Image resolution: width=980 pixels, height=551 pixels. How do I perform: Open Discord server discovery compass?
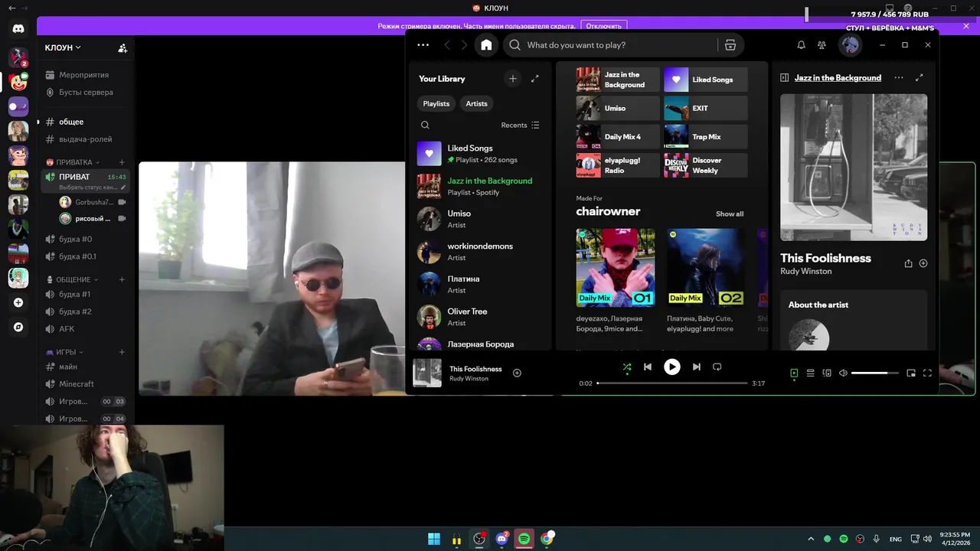18,327
